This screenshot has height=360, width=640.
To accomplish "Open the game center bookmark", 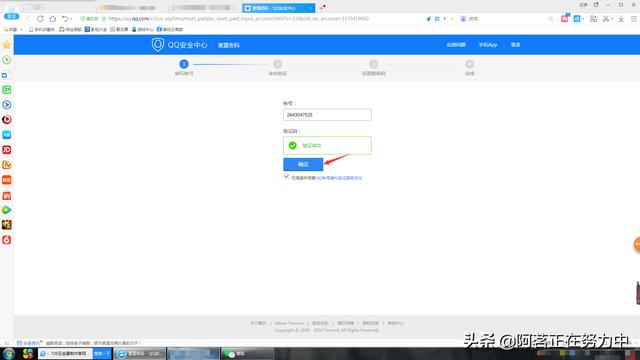I will pos(142,29).
